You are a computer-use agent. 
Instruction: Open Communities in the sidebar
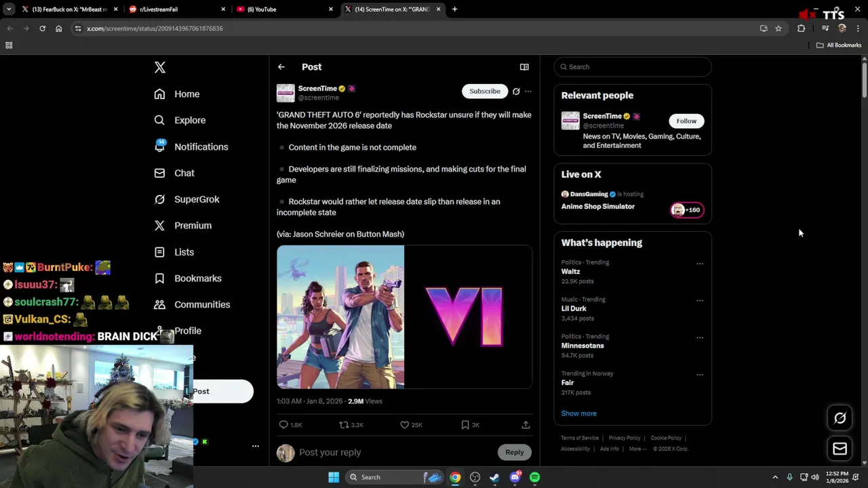pos(192,304)
